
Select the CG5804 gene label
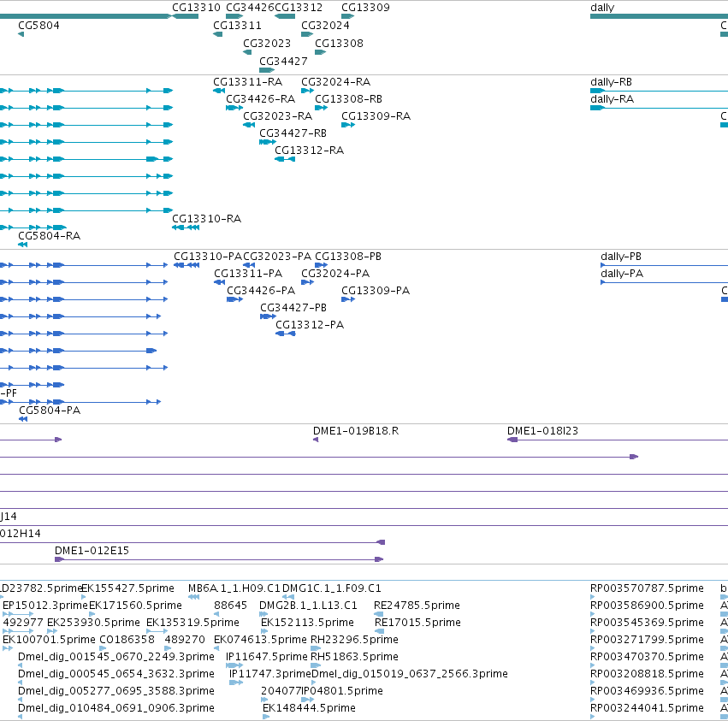pos(38,25)
